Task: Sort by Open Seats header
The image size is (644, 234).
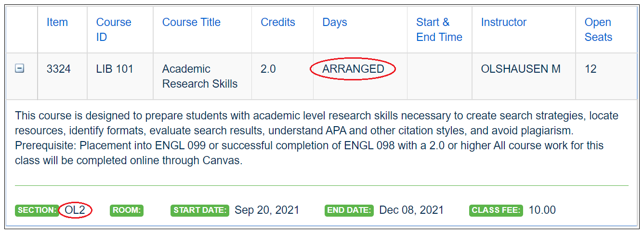Action: [598, 29]
